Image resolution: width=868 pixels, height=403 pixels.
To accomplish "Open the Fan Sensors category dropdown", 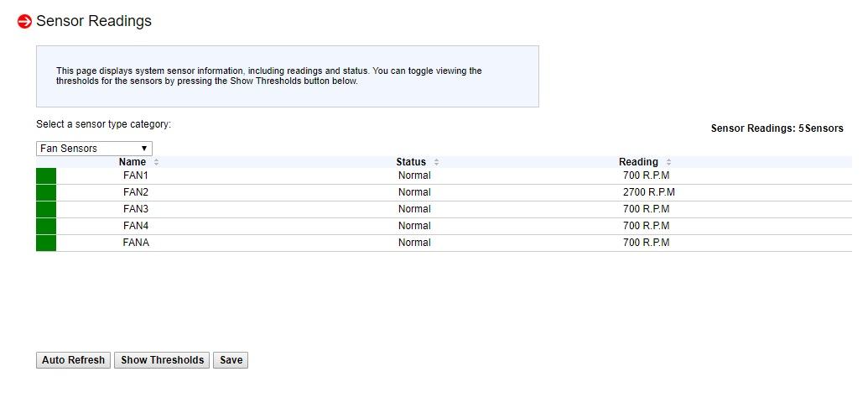I will 94,149.
